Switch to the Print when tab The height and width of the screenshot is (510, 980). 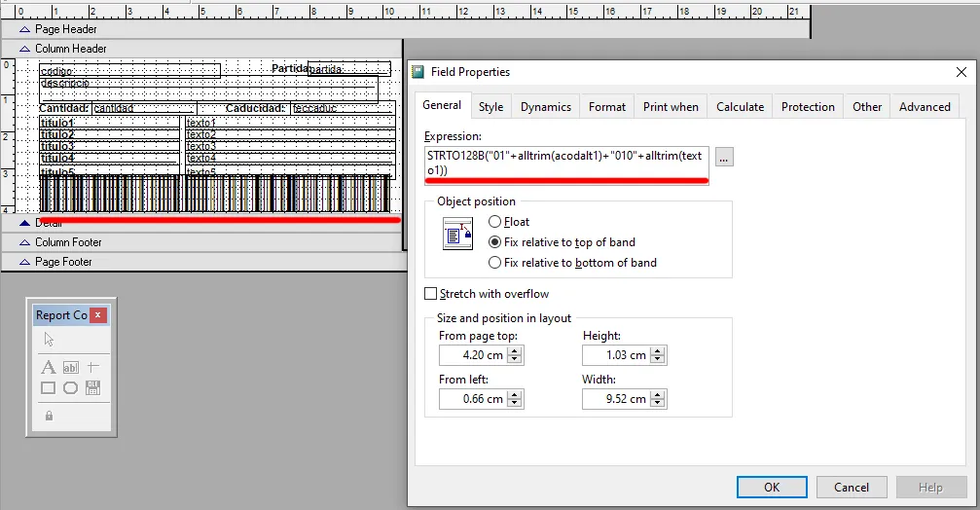(671, 107)
